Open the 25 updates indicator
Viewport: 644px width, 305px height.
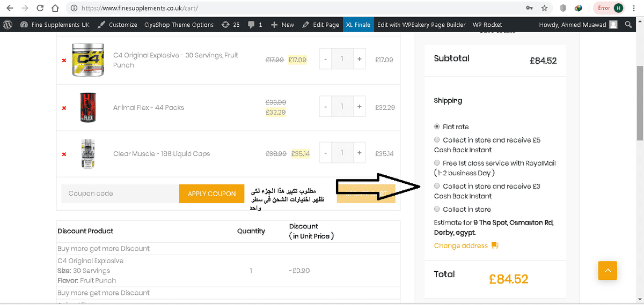click(x=230, y=25)
